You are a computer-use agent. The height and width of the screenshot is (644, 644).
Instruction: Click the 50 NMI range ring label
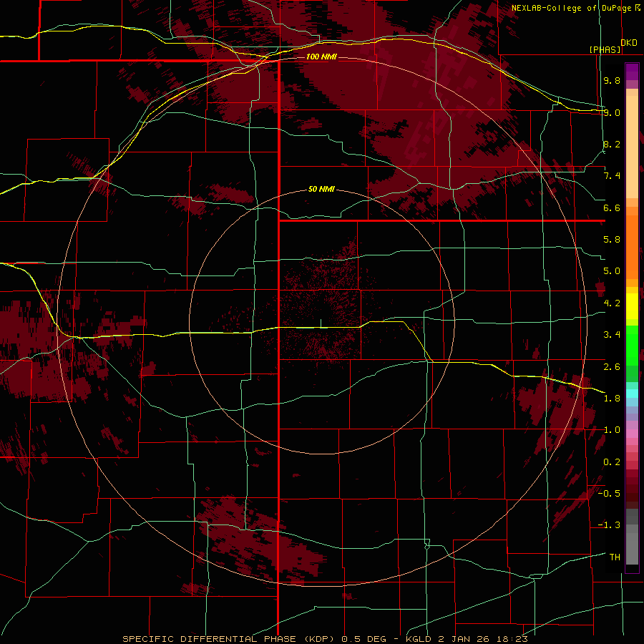tap(321, 189)
